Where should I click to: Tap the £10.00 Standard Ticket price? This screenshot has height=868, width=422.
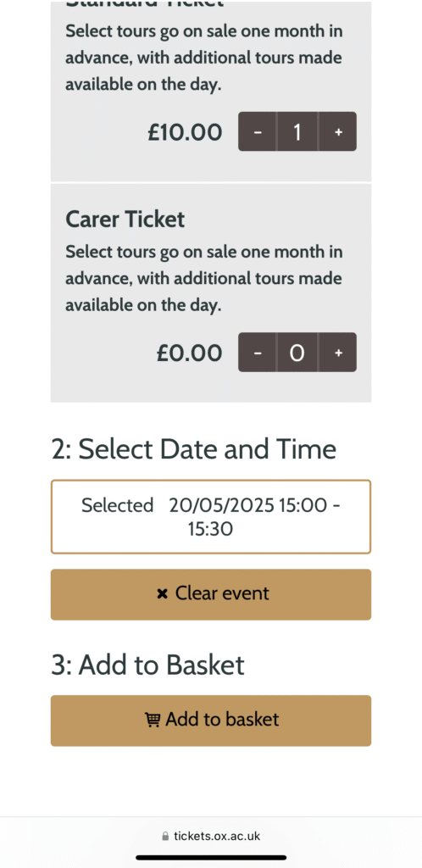point(186,132)
